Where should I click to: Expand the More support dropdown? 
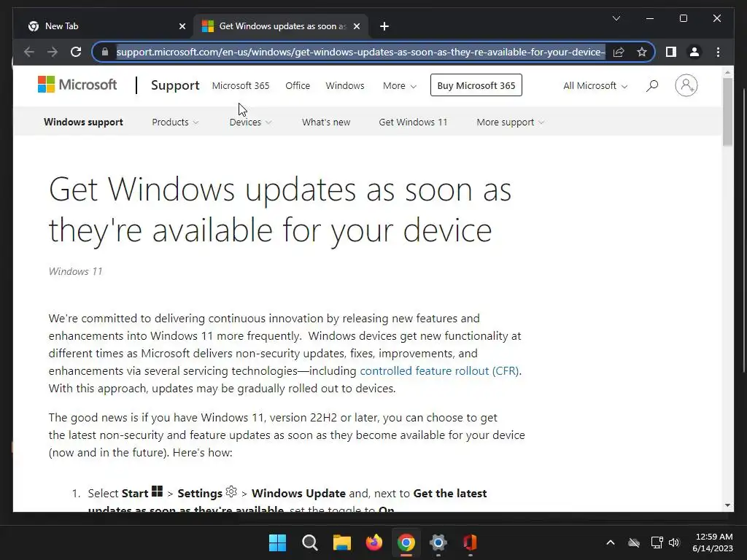[x=510, y=122]
